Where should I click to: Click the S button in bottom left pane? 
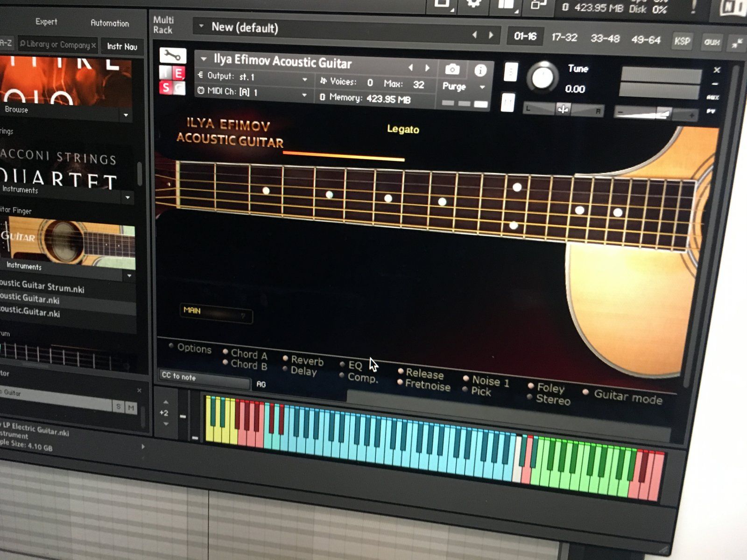(119, 407)
